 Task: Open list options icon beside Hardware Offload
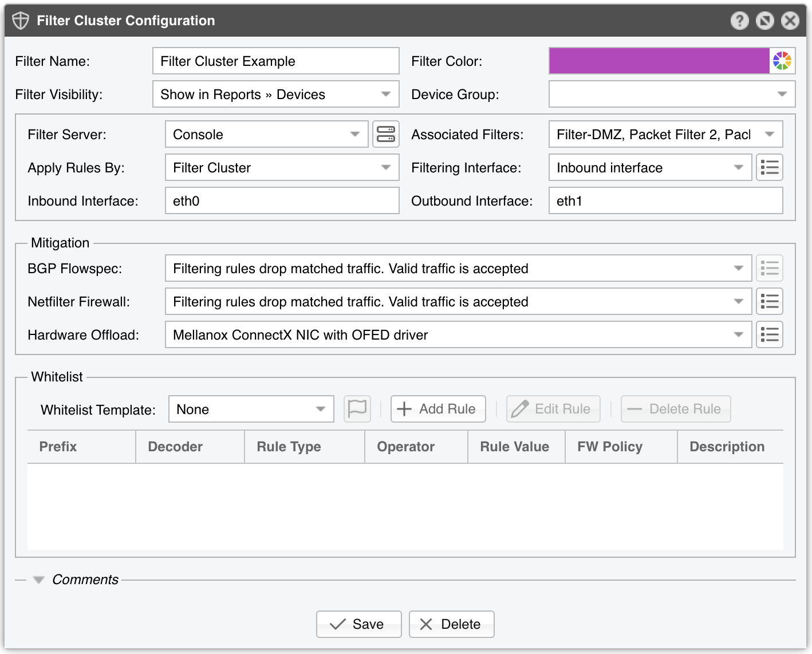[x=770, y=334]
